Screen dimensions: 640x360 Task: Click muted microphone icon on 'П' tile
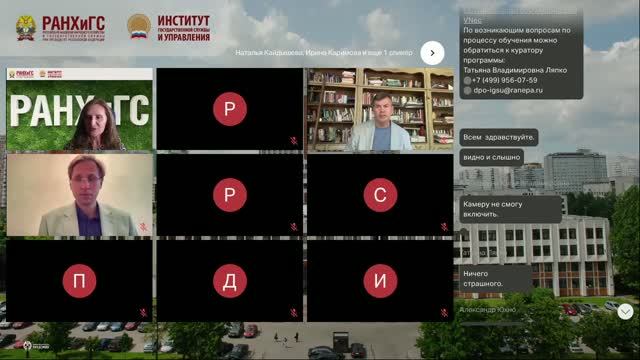click(x=143, y=313)
